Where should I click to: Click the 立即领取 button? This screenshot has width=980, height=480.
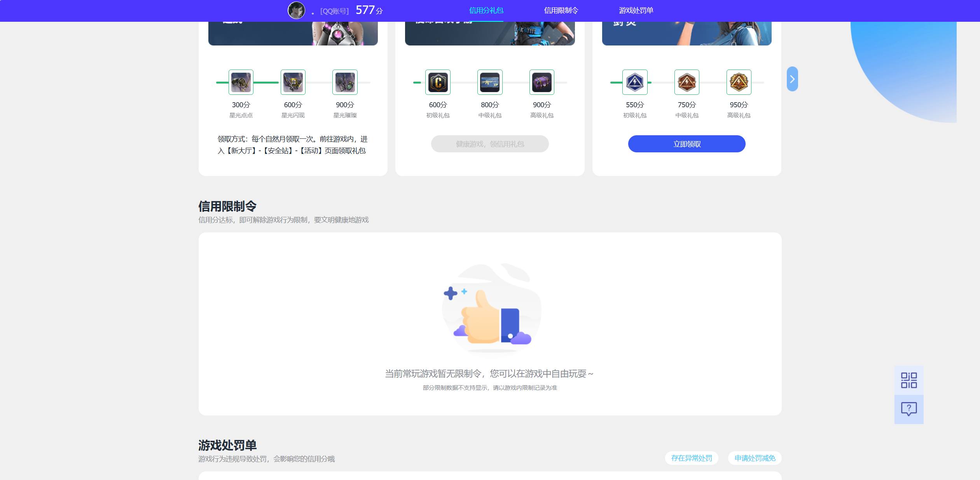pyautogui.click(x=687, y=144)
